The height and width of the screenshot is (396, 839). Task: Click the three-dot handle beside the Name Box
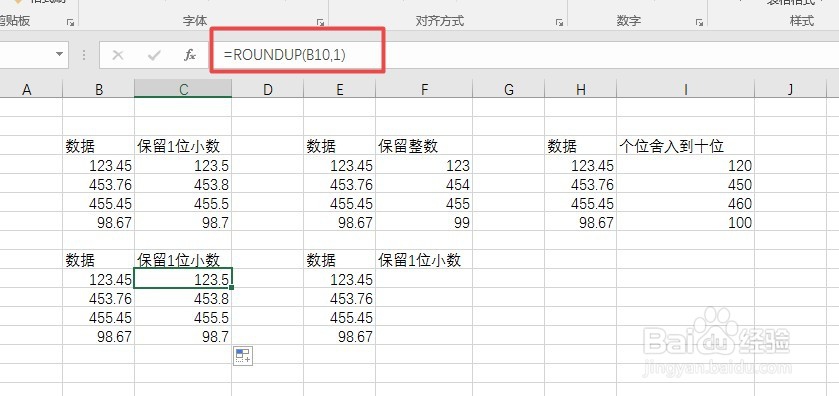(x=83, y=55)
